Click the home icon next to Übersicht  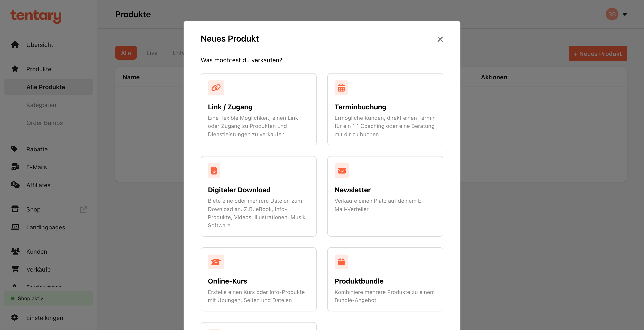coord(15,45)
